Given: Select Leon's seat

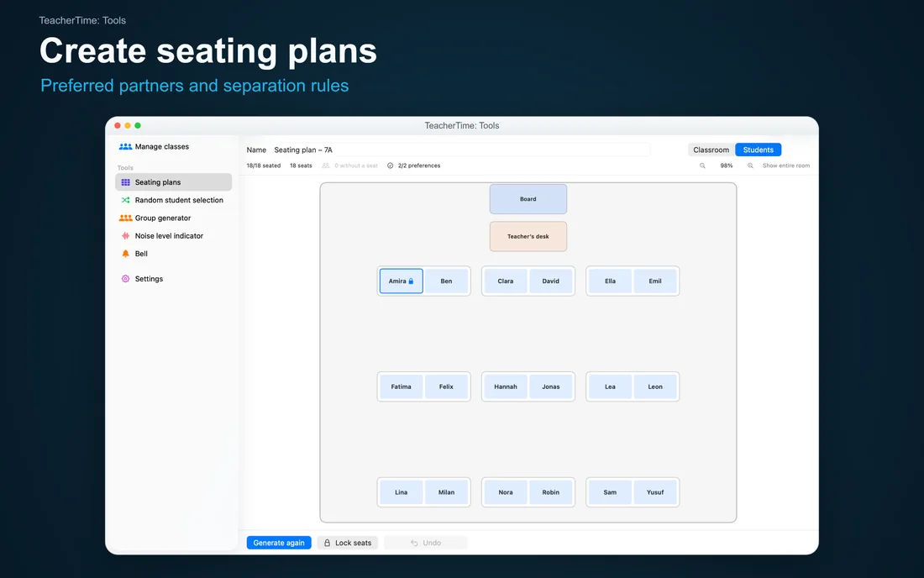Looking at the screenshot, I should tap(655, 387).
